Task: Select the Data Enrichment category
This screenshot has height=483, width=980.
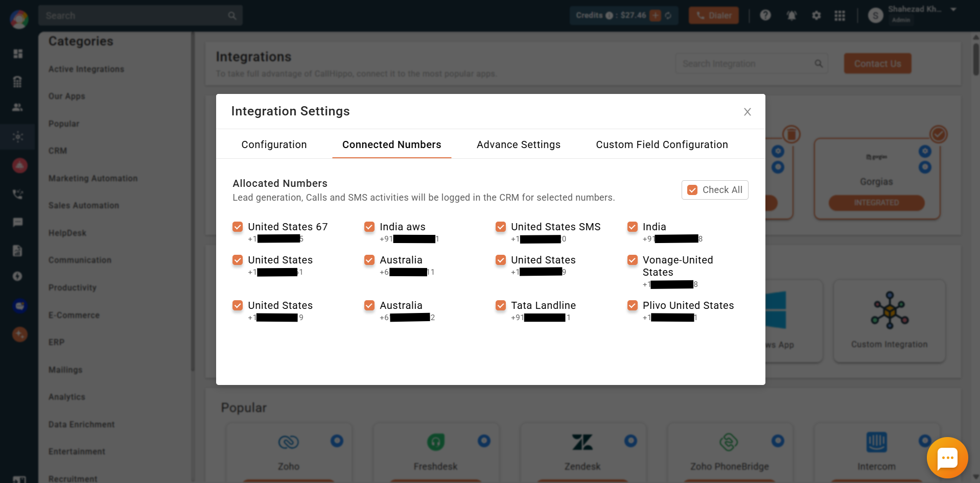Action: tap(81, 424)
